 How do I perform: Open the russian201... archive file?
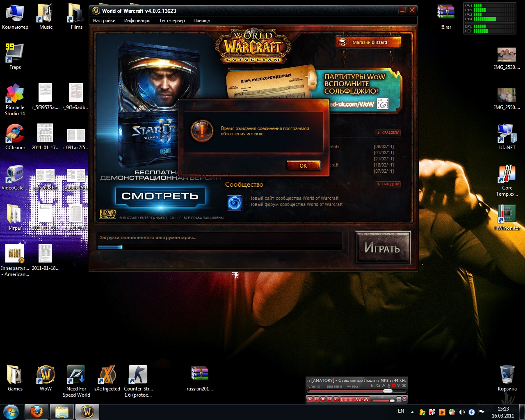[x=200, y=378]
